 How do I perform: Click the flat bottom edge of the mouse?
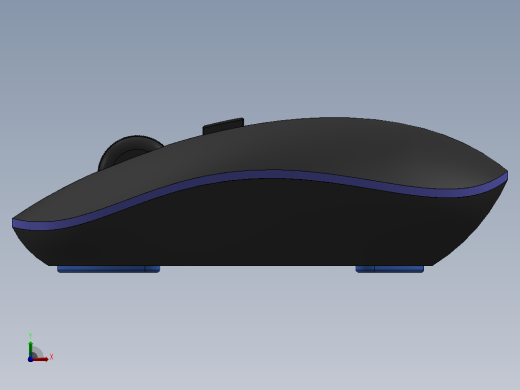click(x=240, y=265)
